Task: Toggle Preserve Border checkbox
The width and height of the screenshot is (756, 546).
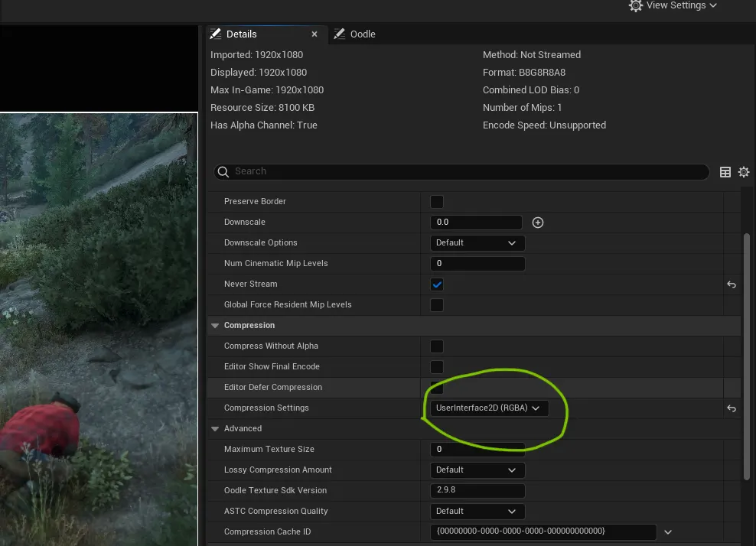Action: tap(437, 202)
